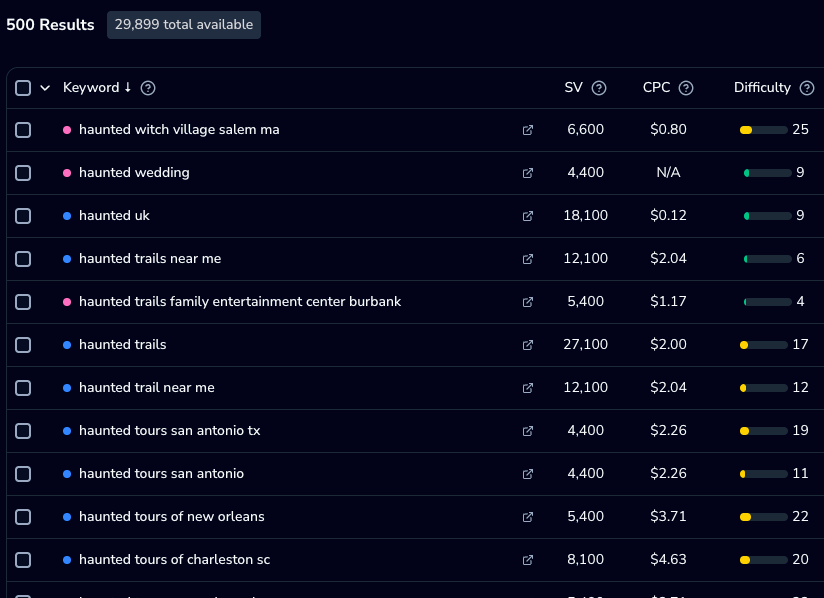Open external link icon for haunted wedding
This screenshot has width=824, height=598.
(528, 173)
